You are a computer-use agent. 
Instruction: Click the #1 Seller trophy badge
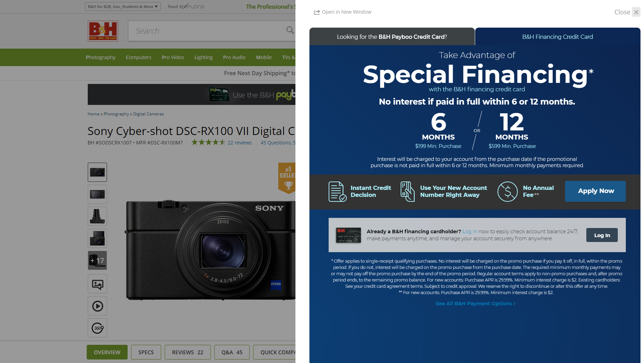click(x=287, y=178)
